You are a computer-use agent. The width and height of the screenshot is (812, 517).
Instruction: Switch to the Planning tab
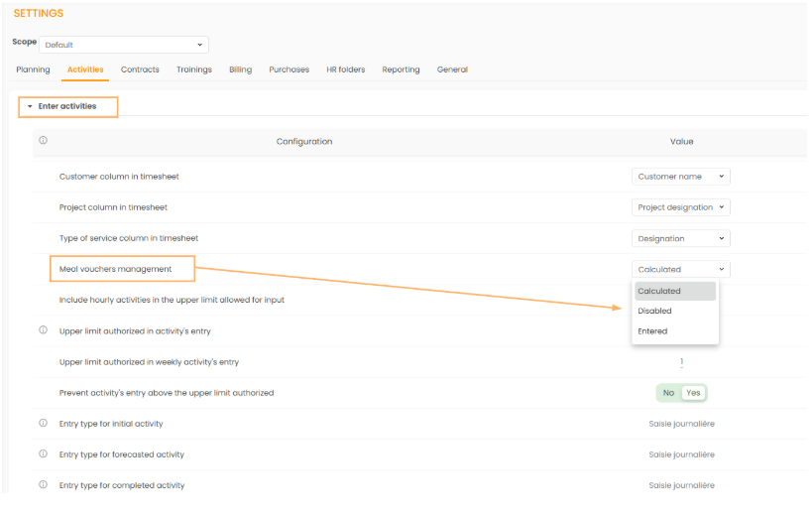pos(33,69)
